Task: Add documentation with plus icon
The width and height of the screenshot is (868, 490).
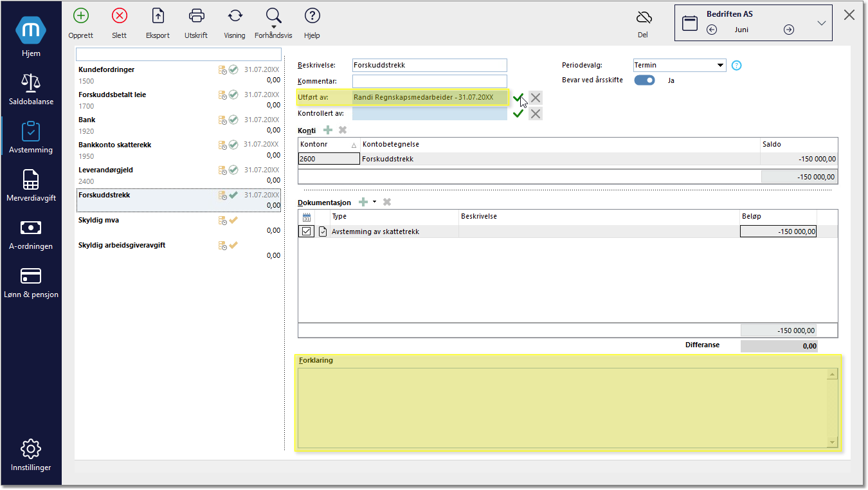Action: pos(363,202)
